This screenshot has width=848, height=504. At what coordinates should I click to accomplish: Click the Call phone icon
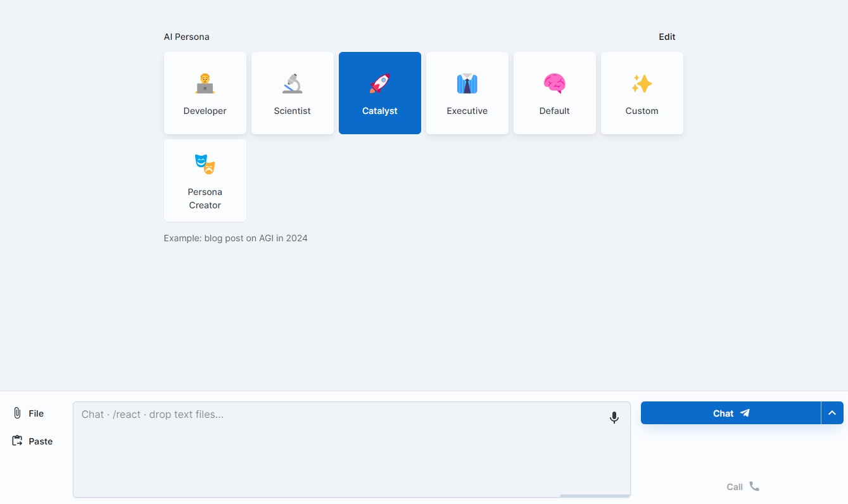coord(754,486)
